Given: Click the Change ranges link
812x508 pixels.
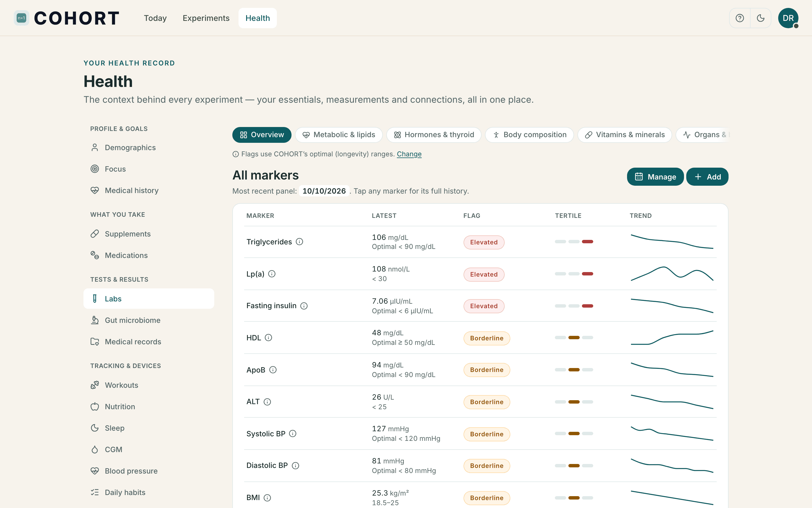Looking at the screenshot, I should click(x=409, y=154).
